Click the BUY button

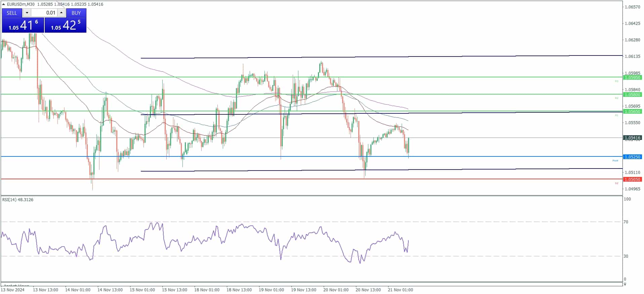pos(76,13)
